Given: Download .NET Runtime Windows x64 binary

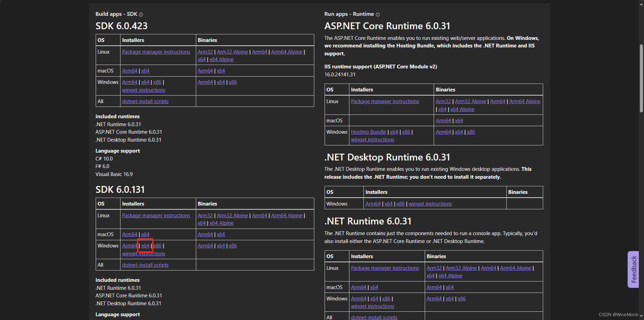Looking at the screenshot, I should [450, 299].
